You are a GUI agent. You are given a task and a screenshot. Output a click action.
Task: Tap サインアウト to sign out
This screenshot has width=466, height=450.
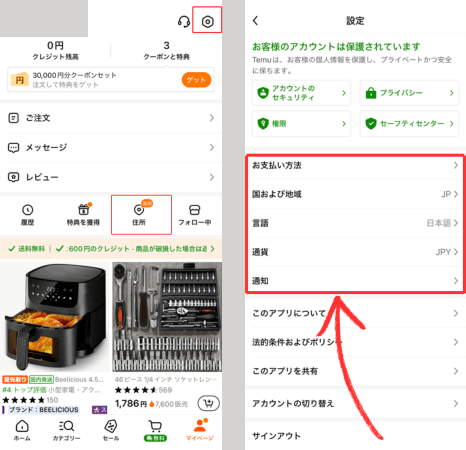tap(355, 436)
